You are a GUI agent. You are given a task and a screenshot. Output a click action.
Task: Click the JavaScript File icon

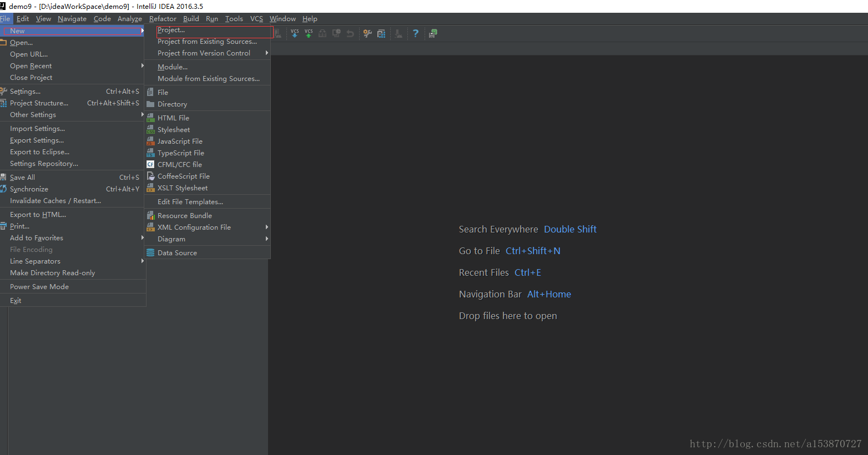click(x=150, y=141)
